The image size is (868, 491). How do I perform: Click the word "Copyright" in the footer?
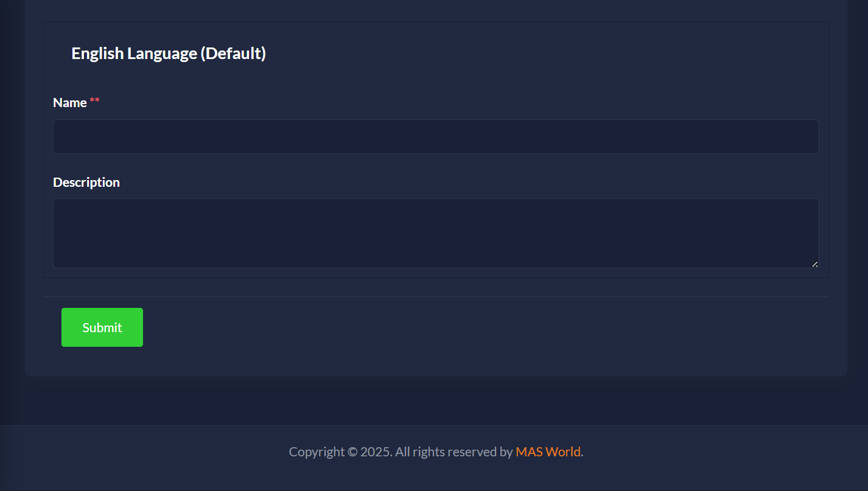pos(317,452)
